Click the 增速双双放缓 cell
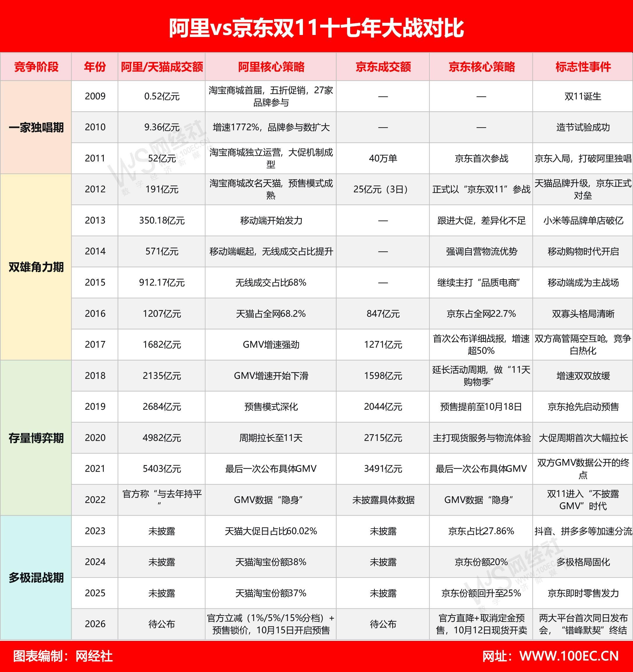Image resolution: width=633 pixels, height=672 pixels. click(583, 376)
